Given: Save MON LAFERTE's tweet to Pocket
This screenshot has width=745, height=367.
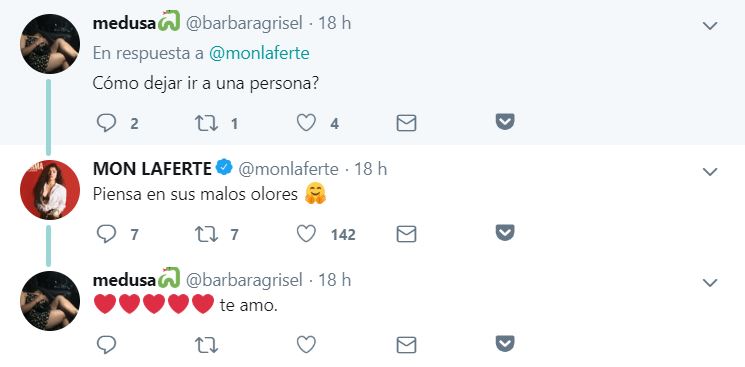Looking at the screenshot, I should (x=505, y=232).
